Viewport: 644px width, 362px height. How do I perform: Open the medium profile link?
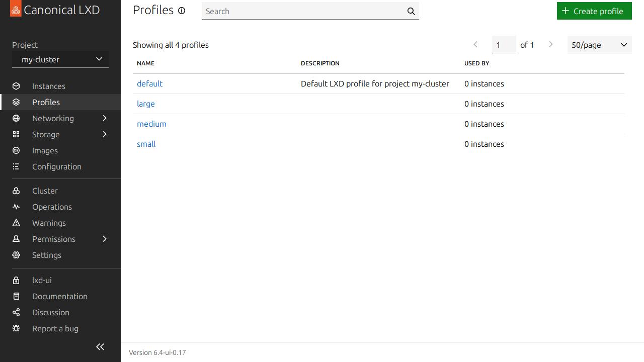(151, 124)
